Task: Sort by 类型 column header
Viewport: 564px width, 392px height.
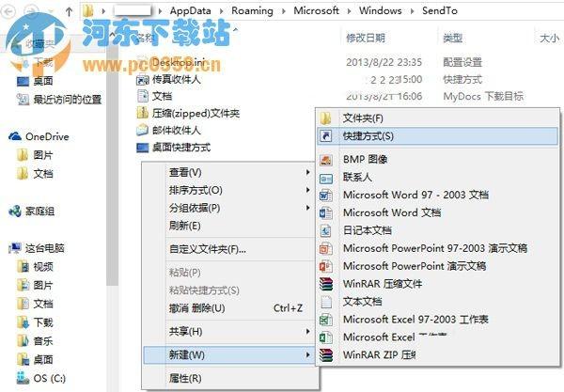Action: click(x=452, y=38)
